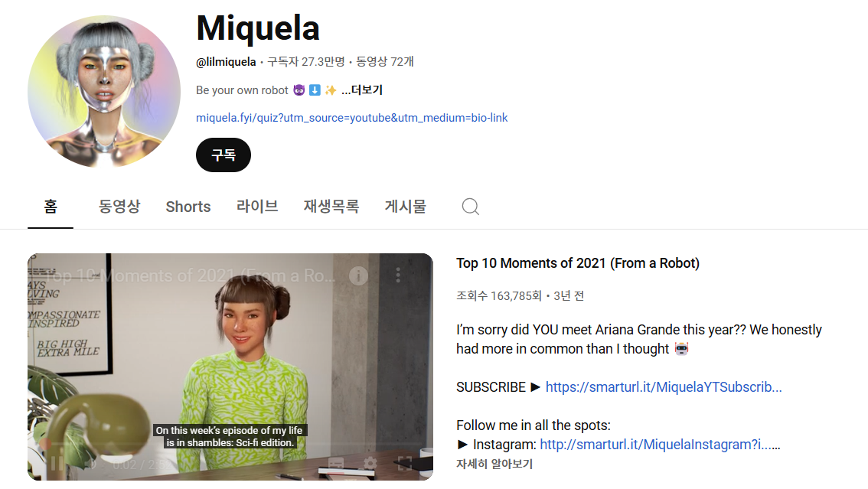Image resolution: width=868 pixels, height=489 pixels.
Task: Expand the description with 자세히 알아보기
Action: click(x=494, y=464)
